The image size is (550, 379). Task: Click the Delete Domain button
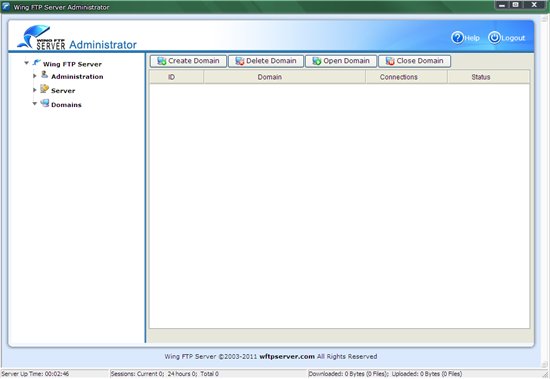[x=266, y=61]
